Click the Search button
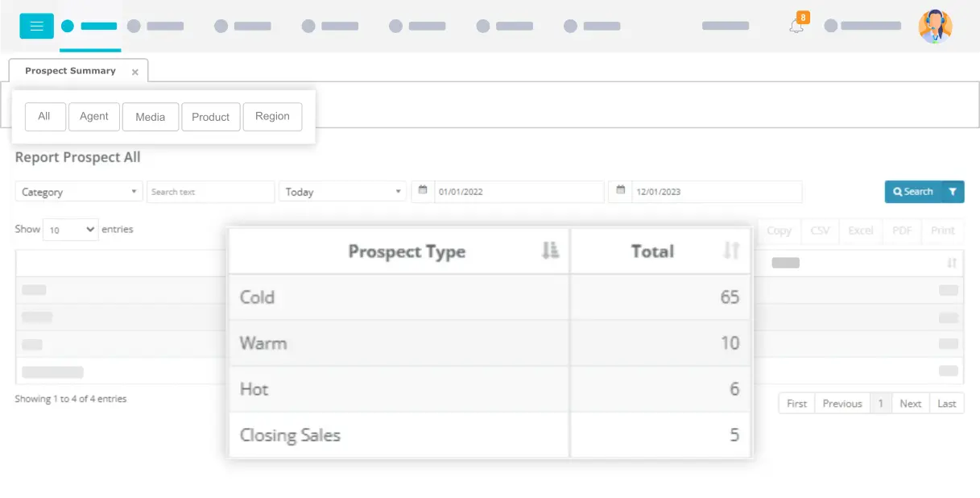 click(913, 192)
